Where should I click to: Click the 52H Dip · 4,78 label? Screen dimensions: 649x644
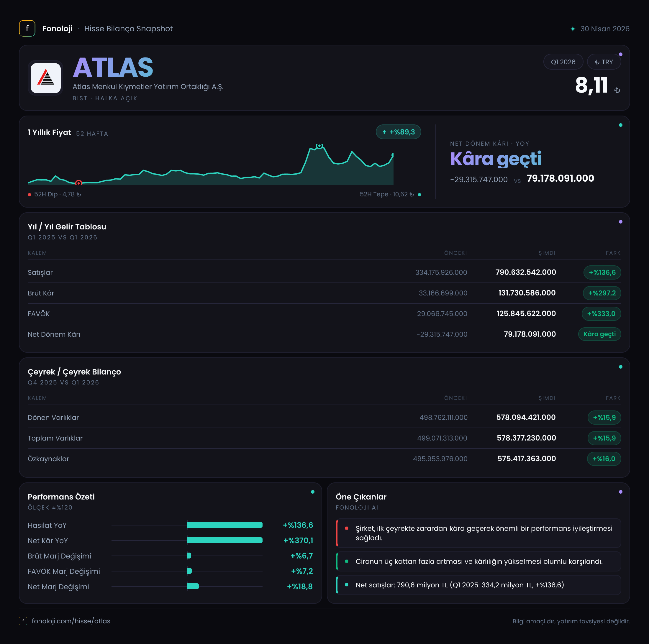58,194
